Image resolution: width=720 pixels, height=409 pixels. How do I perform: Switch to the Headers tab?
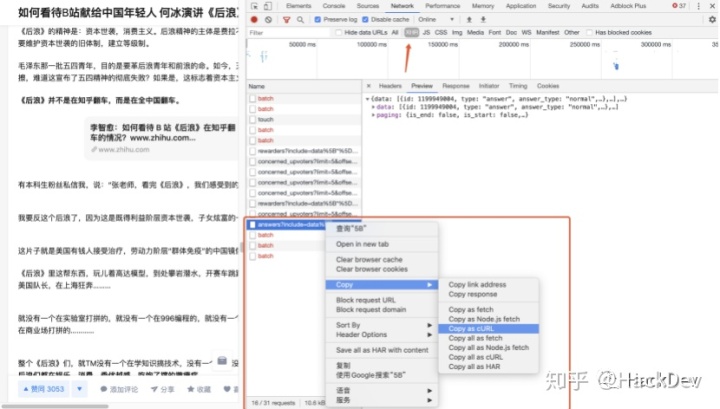390,86
